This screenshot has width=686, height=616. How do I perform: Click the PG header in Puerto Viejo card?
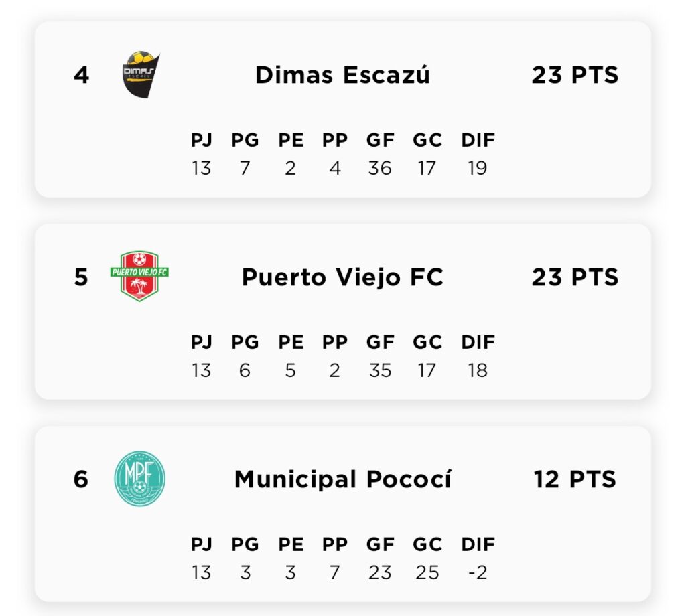(245, 342)
